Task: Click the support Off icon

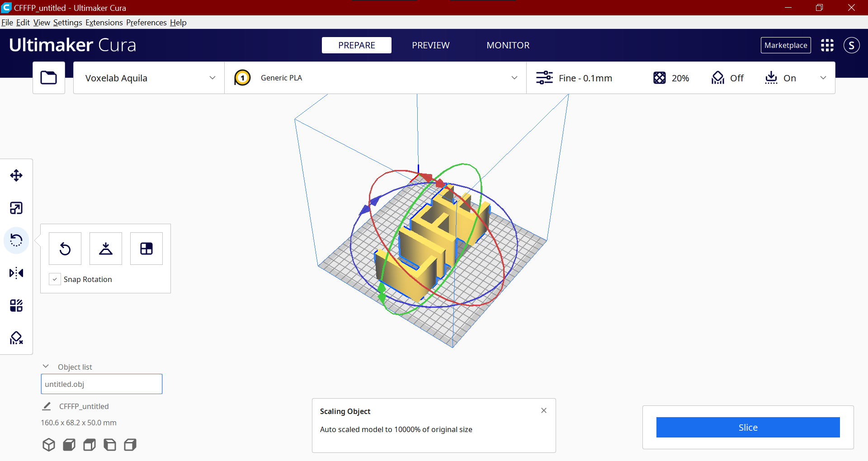Action: [718, 78]
